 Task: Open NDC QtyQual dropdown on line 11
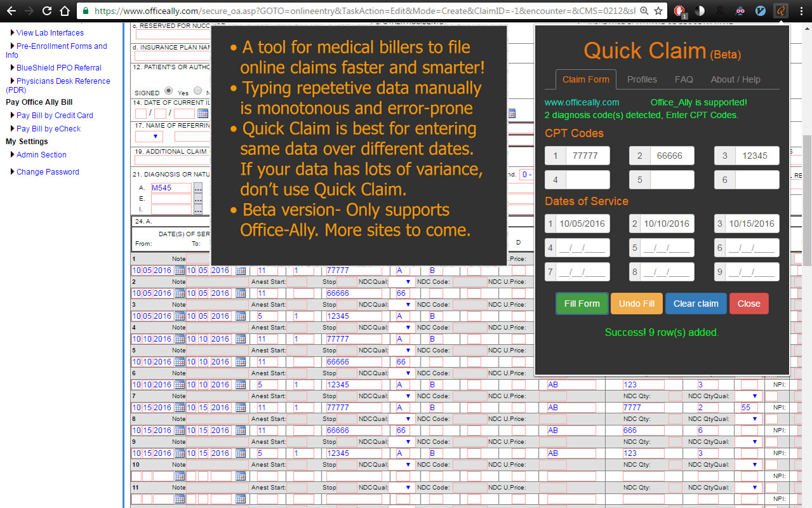pyautogui.click(x=747, y=488)
